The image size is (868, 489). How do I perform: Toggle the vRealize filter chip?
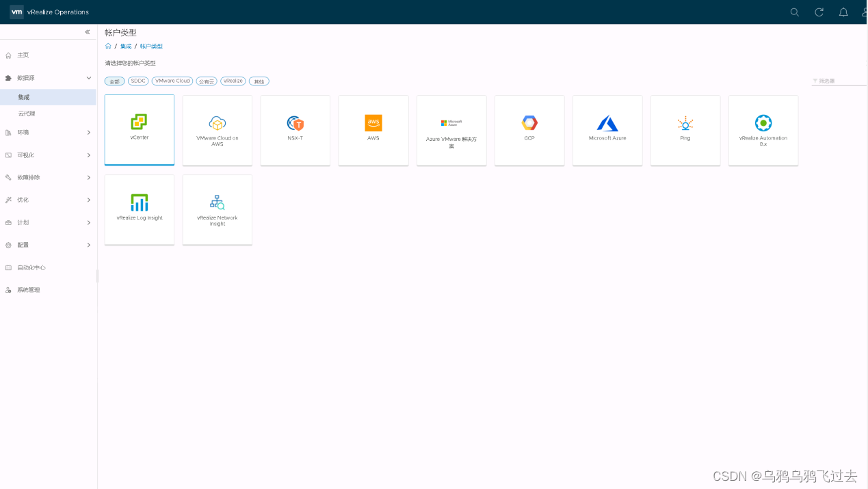[x=233, y=81]
